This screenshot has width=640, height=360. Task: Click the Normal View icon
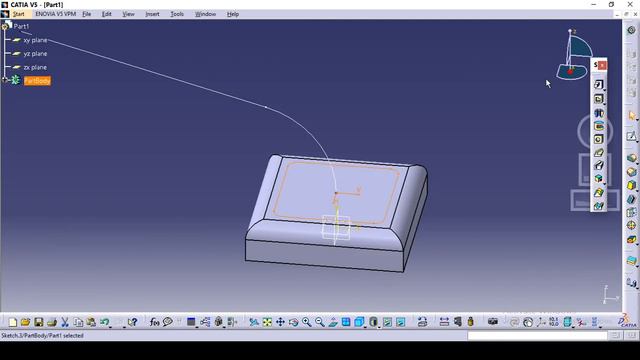[333, 322]
